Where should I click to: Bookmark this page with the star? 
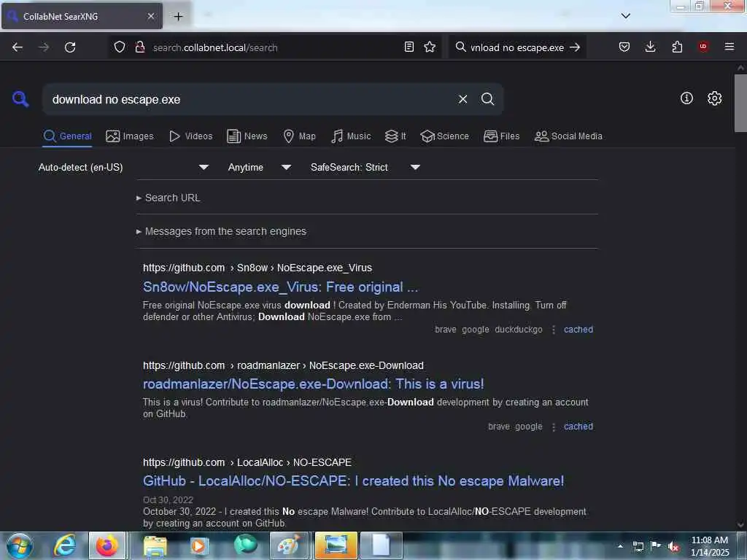pos(430,47)
